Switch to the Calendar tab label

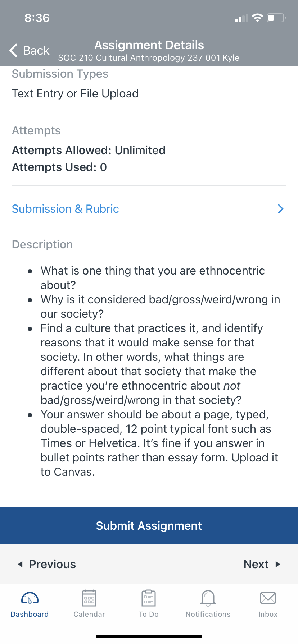(x=89, y=614)
